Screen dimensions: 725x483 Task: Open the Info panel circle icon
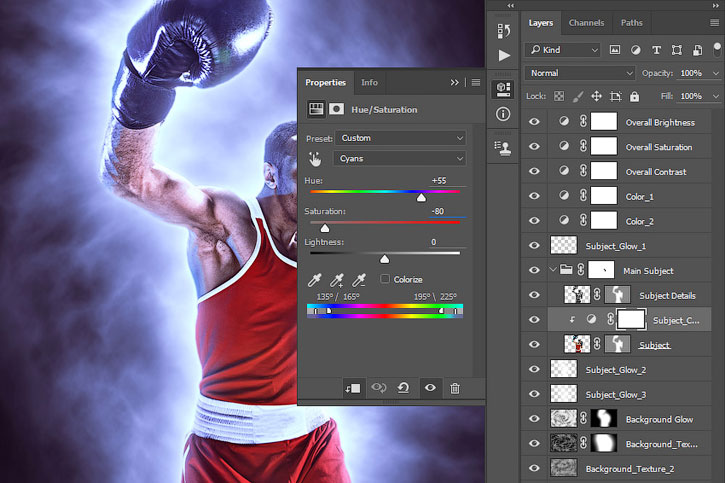pyautogui.click(x=503, y=114)
